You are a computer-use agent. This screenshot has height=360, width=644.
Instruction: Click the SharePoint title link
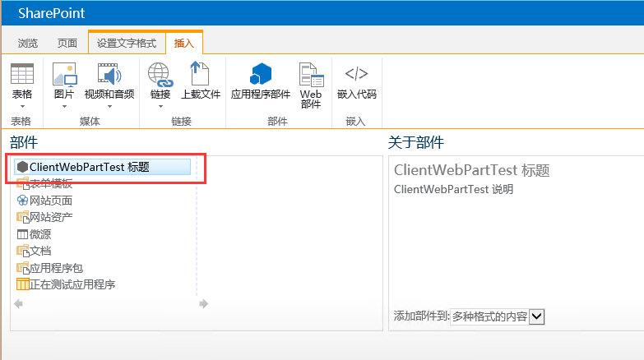(x=51, y=13)
